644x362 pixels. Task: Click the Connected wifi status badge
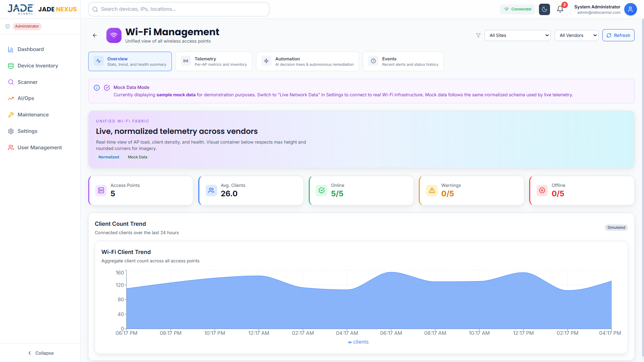pyautogui.click(x=517, y=9)
